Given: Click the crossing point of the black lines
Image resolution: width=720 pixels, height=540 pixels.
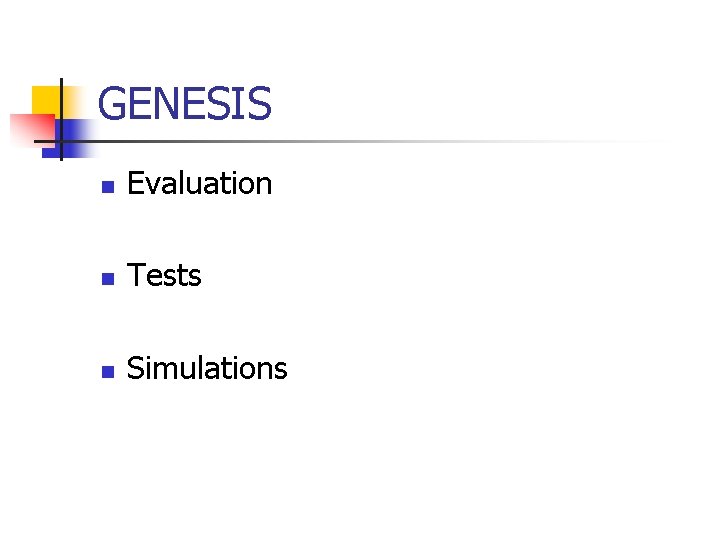Looking at the screenshot, I should (60, 141).
